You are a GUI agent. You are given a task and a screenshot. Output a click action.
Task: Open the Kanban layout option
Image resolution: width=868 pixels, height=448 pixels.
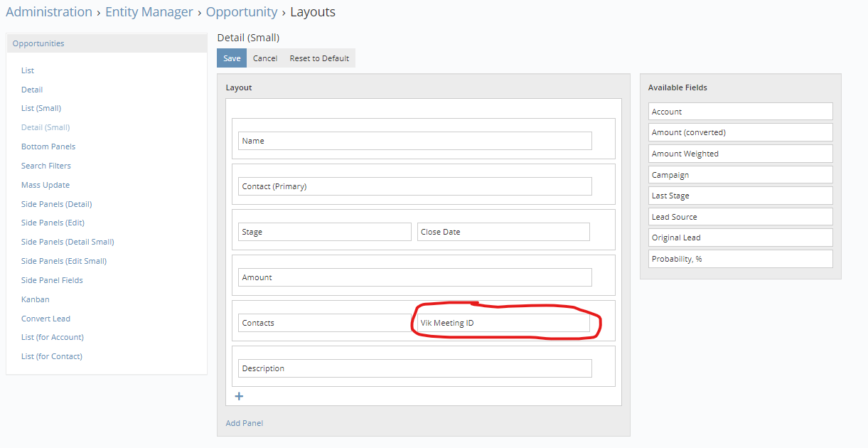point(35,299)
